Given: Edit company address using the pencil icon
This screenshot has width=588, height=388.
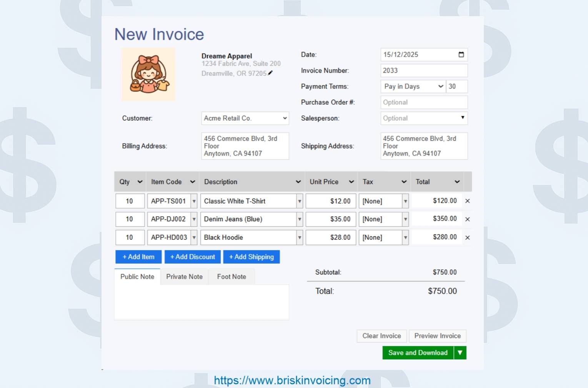Looking at the screenshot, I should [270, 73].
